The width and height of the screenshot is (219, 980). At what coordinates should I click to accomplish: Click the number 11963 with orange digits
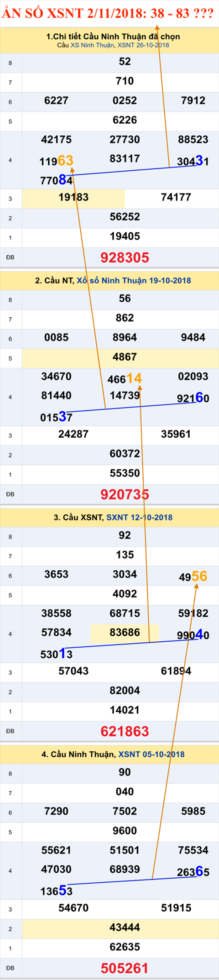pyautogui.click(x=56, y=161)
